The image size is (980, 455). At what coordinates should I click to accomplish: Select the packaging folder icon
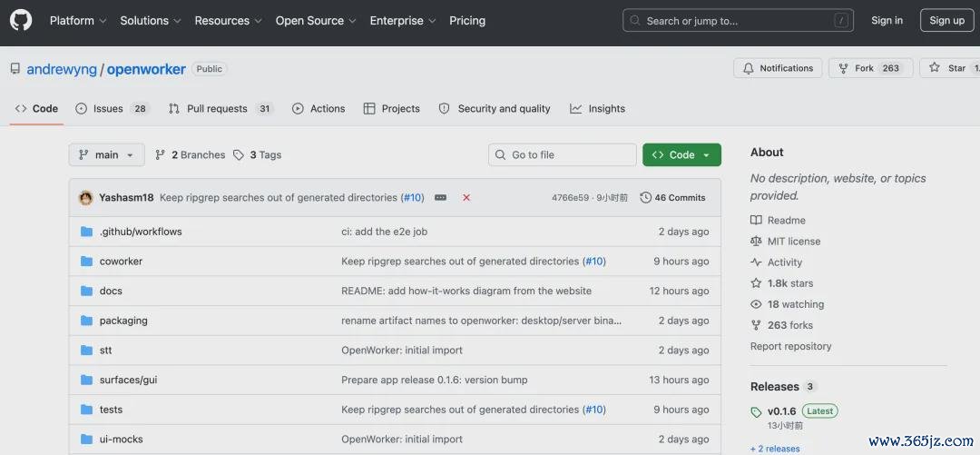[87, 321]
